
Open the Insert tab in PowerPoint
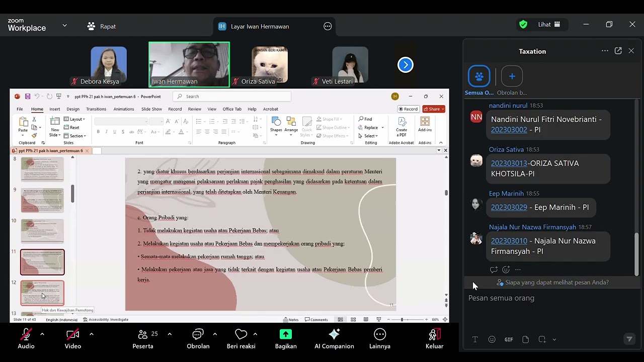54,109
